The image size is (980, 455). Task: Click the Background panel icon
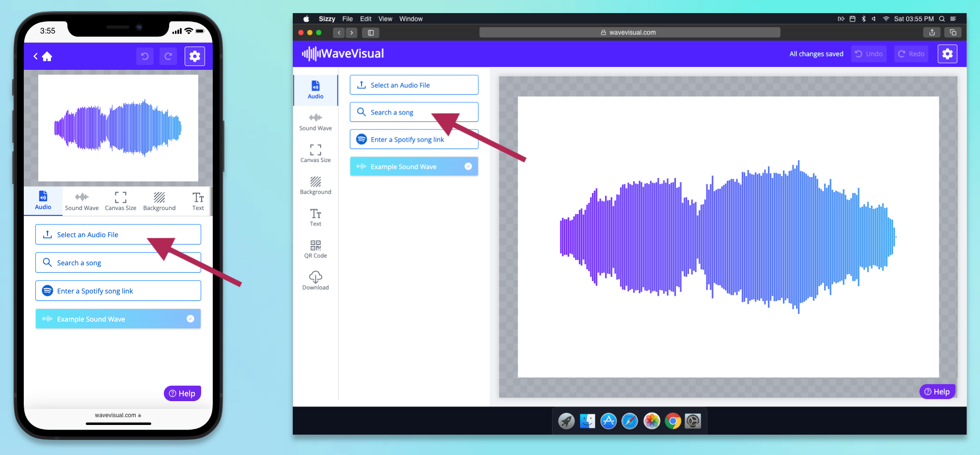(x=315, y=185)
